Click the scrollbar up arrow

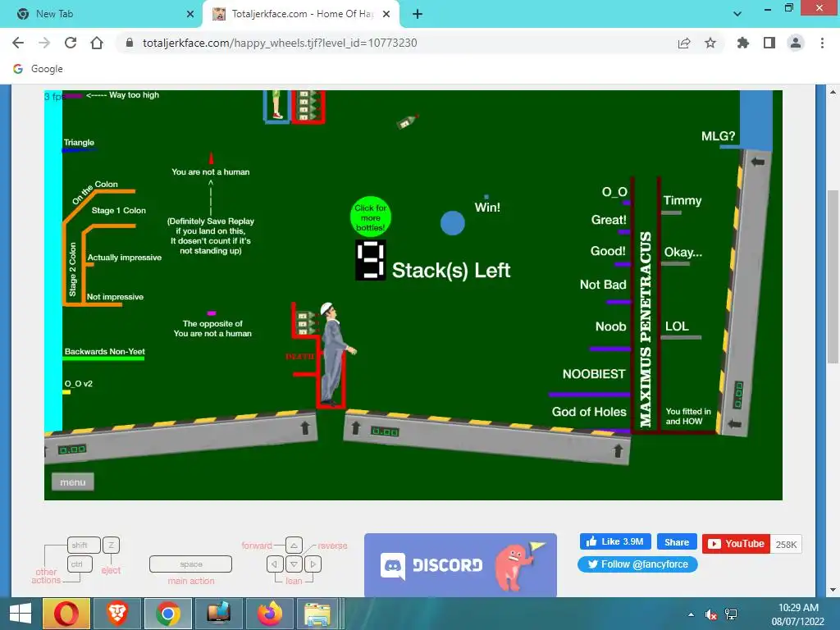tap(833, 92)
